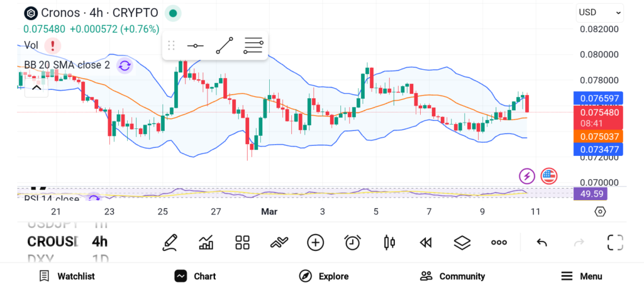Screen dimensions: 644x290
Task: Select the horizontal line tool
Action: coord(196,46)
